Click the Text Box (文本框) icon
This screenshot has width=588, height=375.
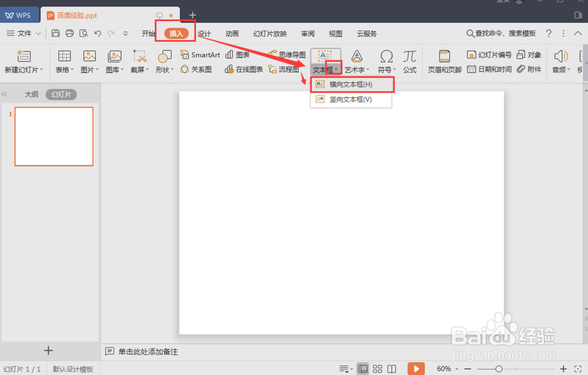[325, 56]
